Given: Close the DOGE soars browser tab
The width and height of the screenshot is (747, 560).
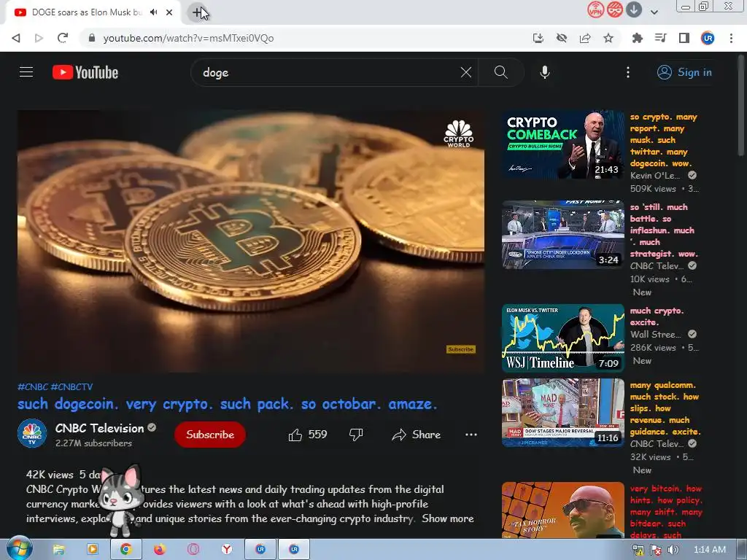Looking at the screenshot, I should click(169, 12).
